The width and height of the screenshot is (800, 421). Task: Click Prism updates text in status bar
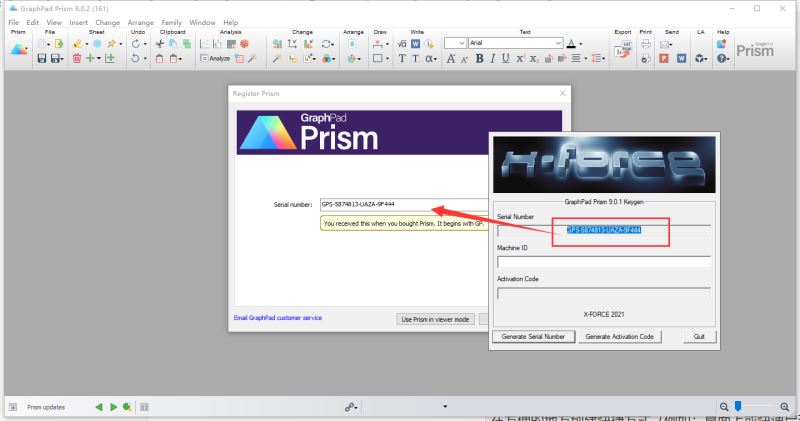pos(46,407)
